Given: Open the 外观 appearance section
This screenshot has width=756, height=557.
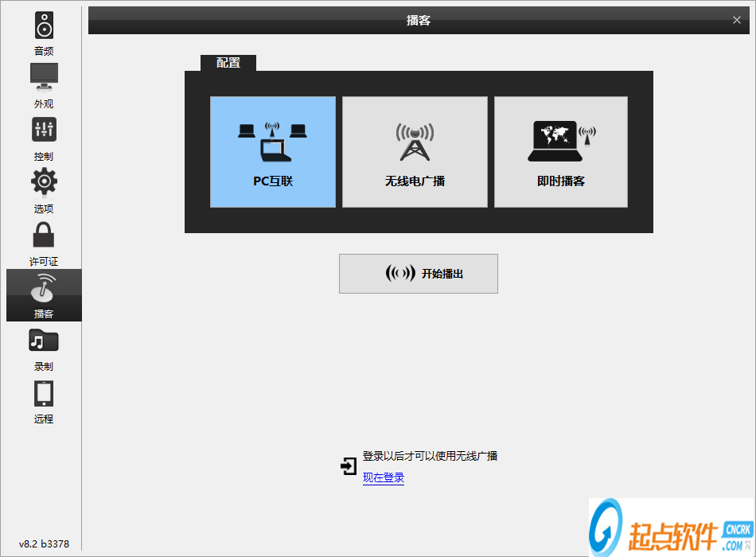Looking at the screenshot, I should [44, 86].
